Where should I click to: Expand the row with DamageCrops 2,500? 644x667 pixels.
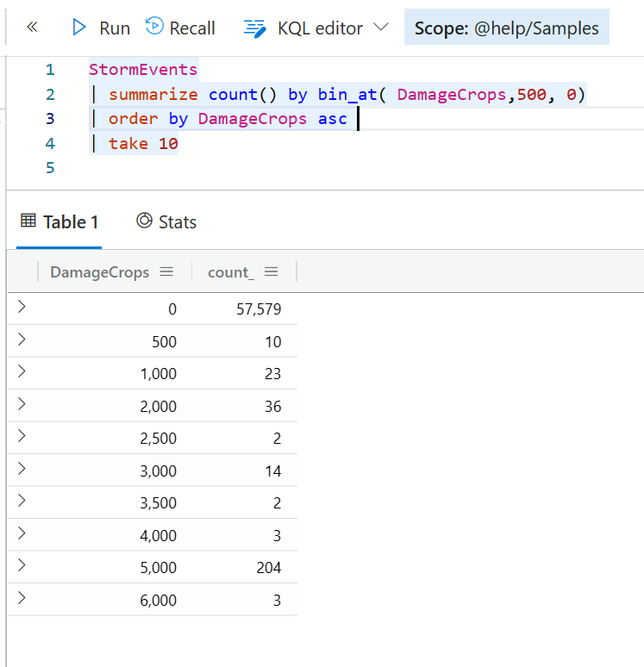(x=22, y=436)
